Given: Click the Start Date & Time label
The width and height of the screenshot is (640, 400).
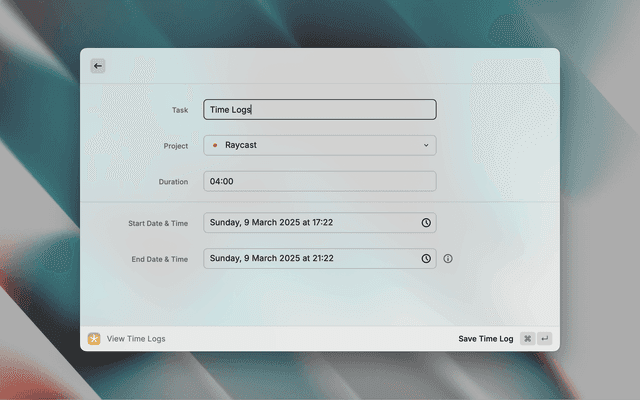Looking at the screenshot, I should click(158, 223).
